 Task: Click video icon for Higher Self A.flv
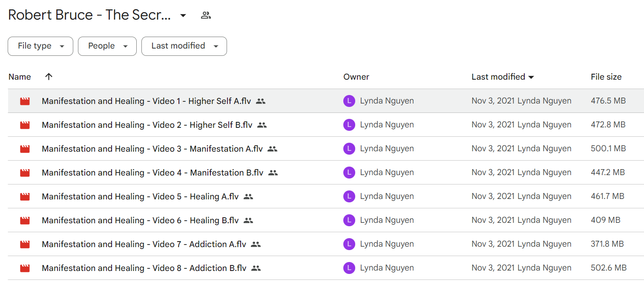pos(25,101)
